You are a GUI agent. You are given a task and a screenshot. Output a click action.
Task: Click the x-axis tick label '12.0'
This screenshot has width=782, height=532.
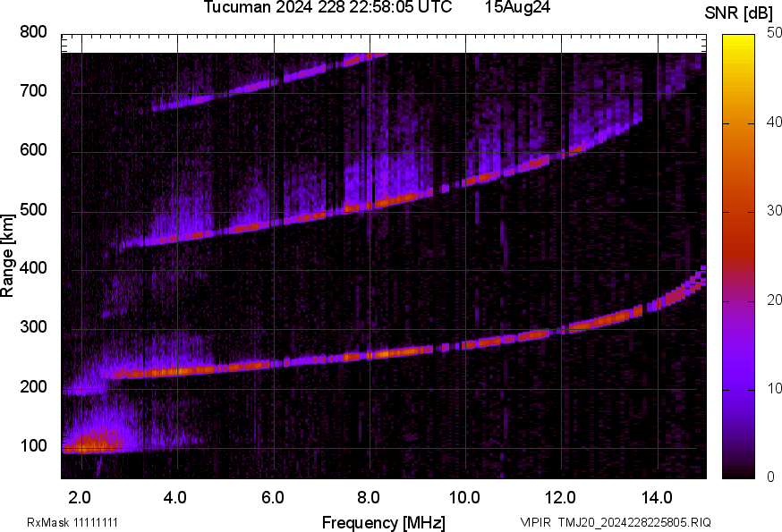pos(561,497)
